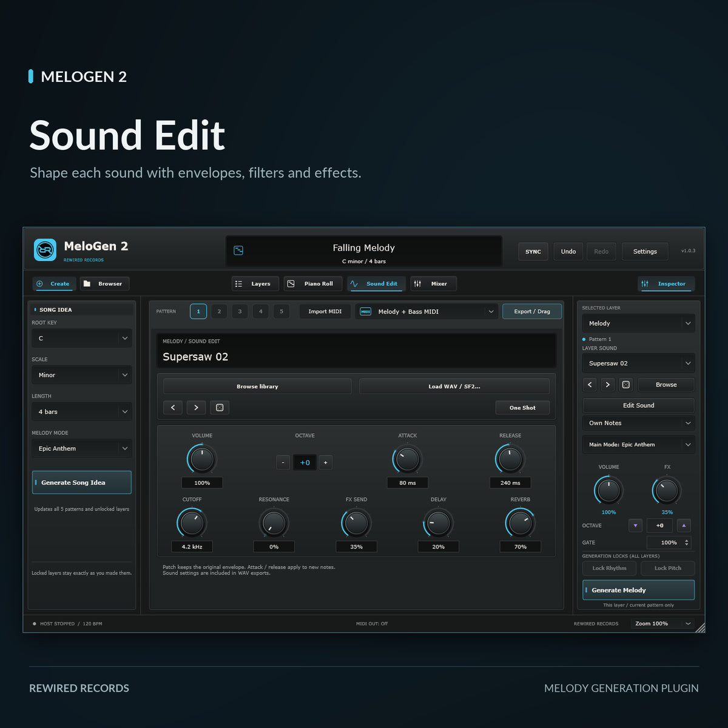728x728 pixels.
Task: Click Import MIDI
Action: [x=325, y=311]
